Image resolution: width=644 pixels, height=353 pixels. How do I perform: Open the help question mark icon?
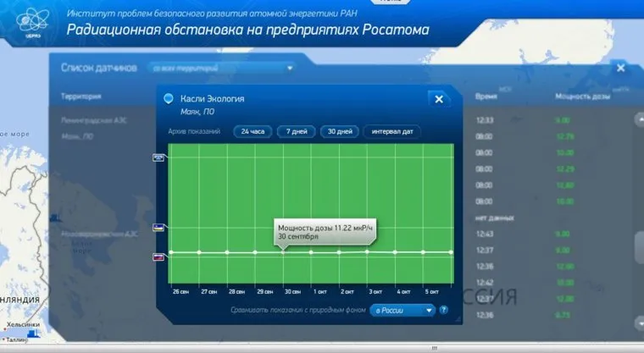(x=443, y=310)
